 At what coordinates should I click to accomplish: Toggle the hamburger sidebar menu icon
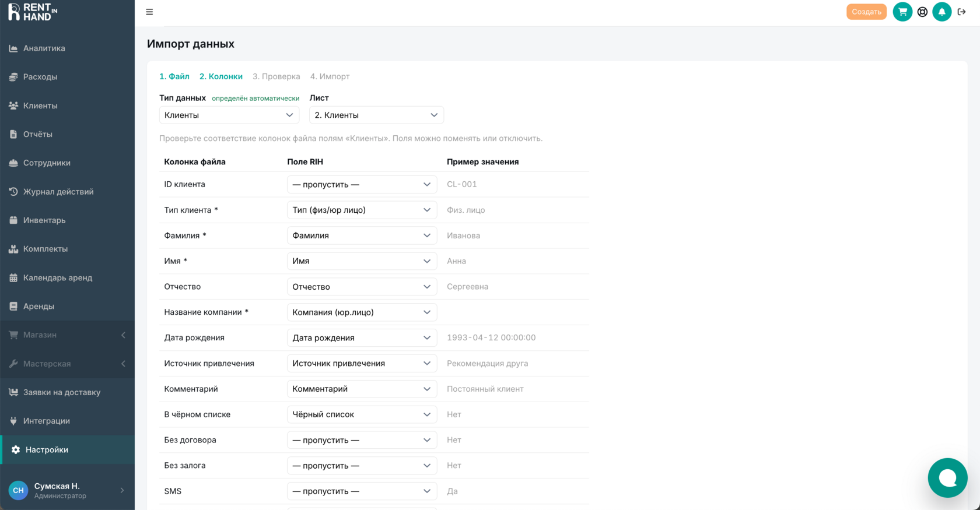tap(149, 12)
